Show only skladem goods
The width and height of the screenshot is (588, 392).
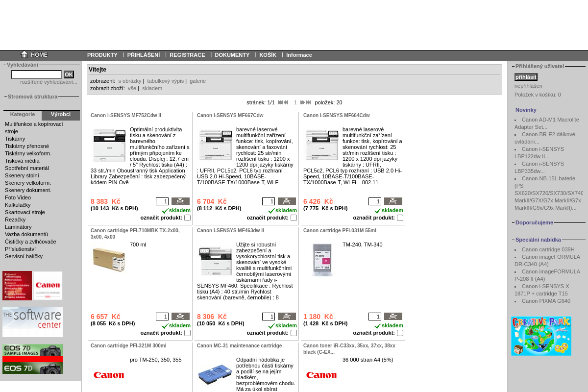click(152, 88)
